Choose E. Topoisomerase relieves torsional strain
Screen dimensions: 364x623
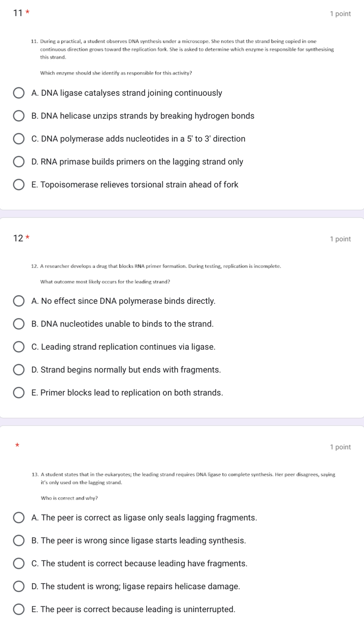pos(19,185)
